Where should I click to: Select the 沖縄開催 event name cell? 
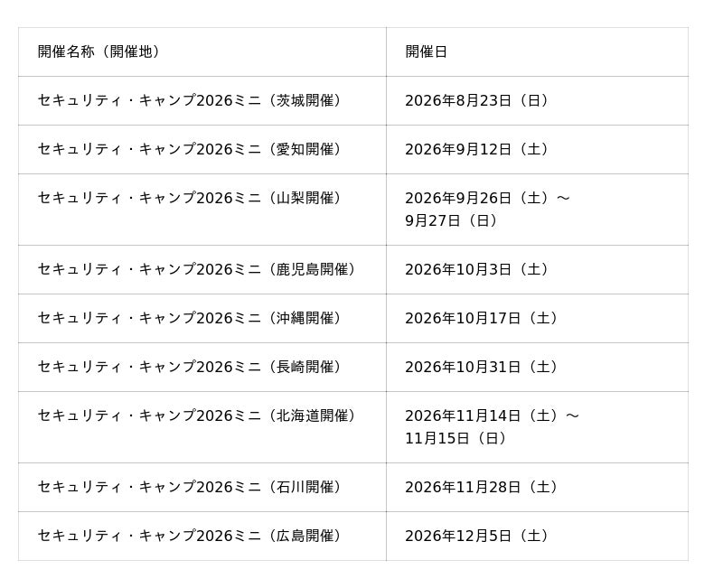[192, 318]
